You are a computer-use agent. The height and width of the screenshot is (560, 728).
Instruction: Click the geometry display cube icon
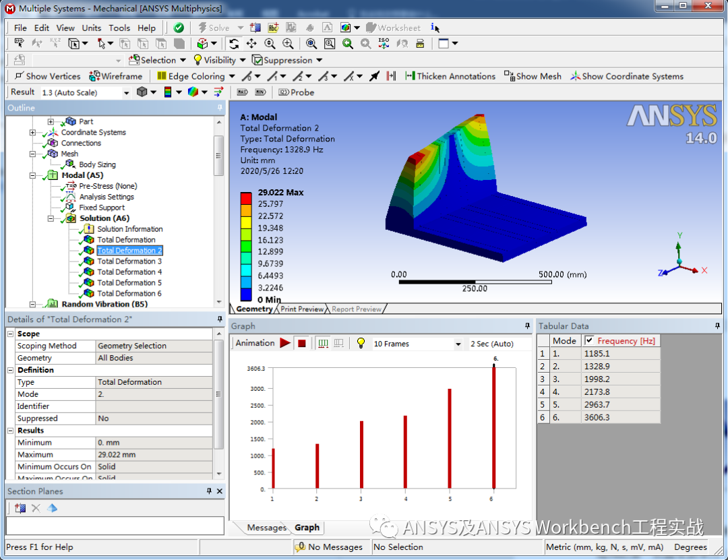click(142, 92)
